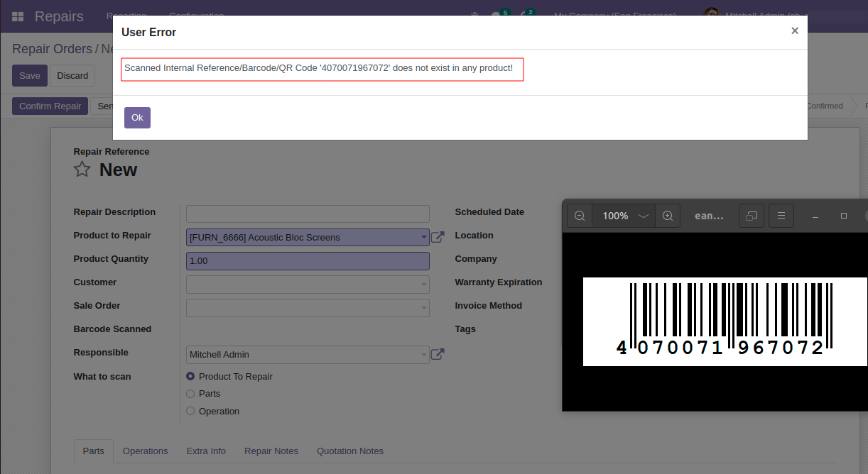Image resolution: width=868 pixels, height=474 pixels.
Task: Focus the Repair Description field
Action: tap(308, 214)
